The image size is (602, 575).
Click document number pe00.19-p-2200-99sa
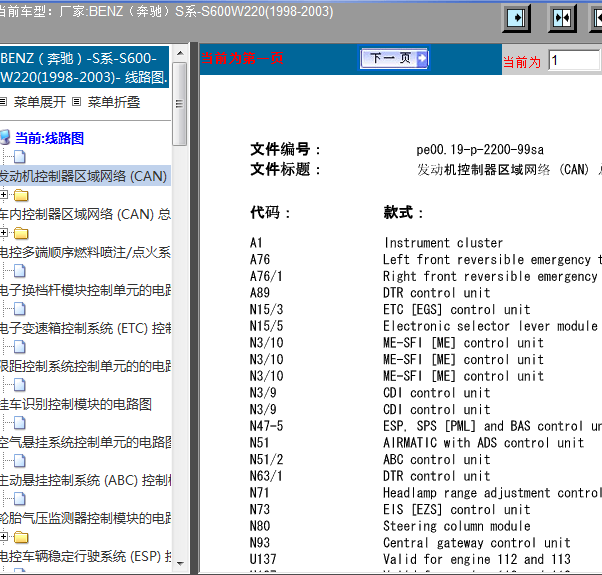point(480,149)
